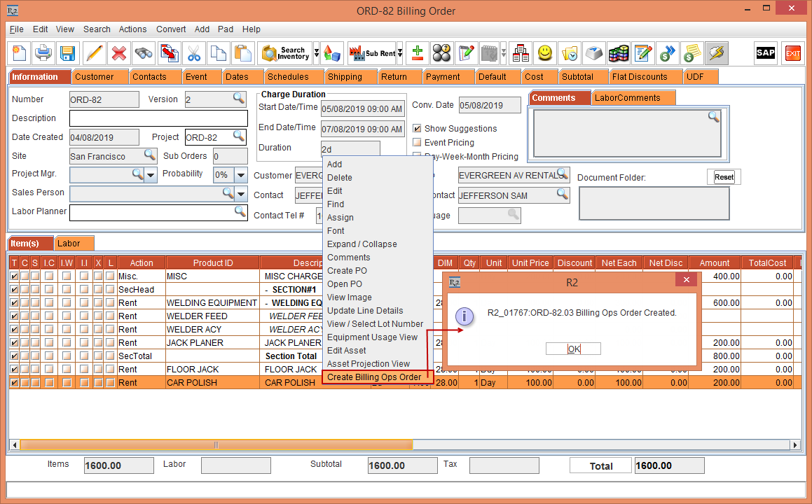Click the red X delete icon
Screen dimensions: 812x504
tap(119, 53)
